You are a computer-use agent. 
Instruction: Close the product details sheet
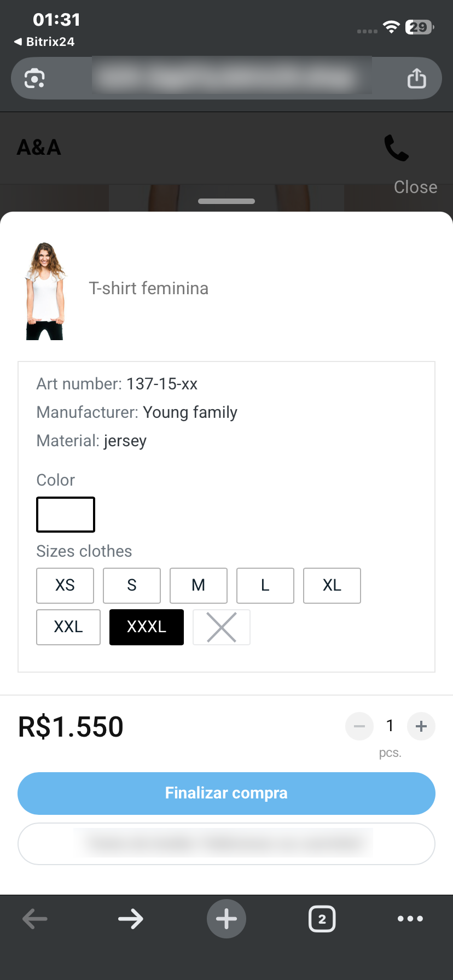(415, 187)
